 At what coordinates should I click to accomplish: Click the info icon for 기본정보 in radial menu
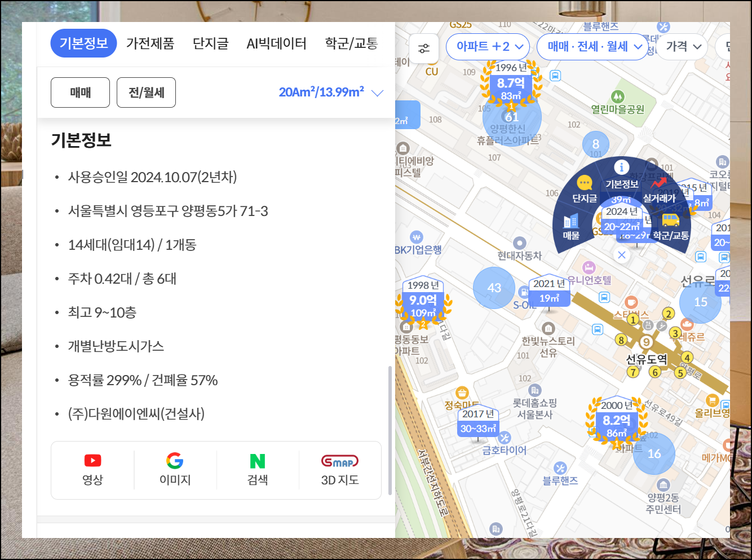tap(621, 167)
